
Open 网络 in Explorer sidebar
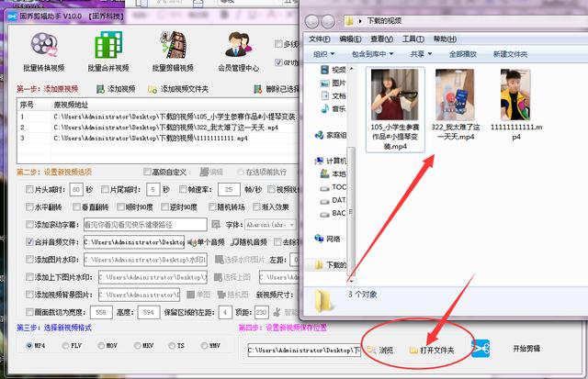pyautogui.click(x=328, y=239)
